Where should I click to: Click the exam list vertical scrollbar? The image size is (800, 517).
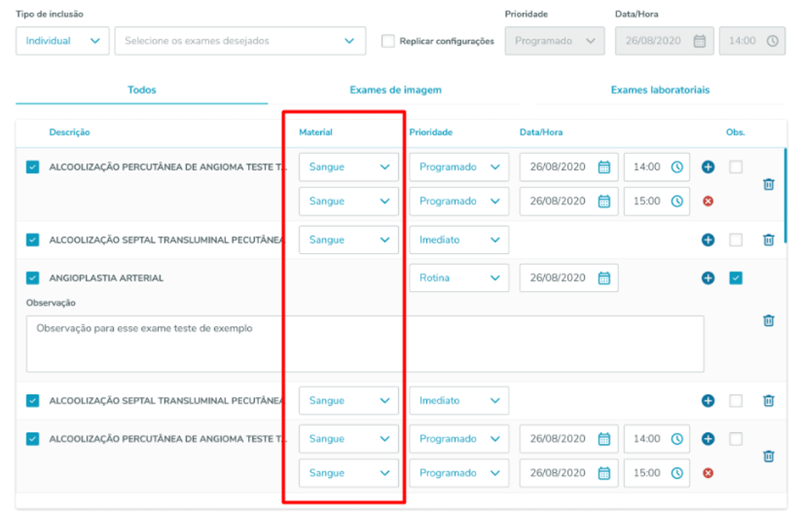785,197
